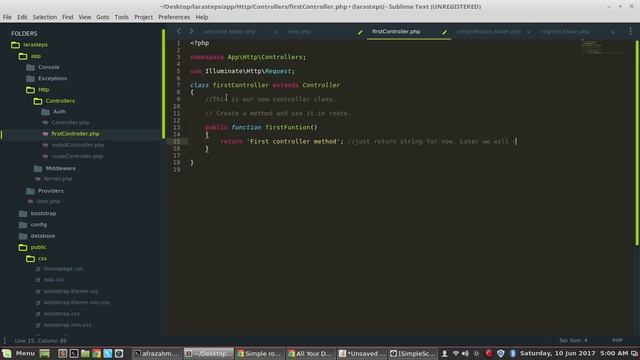Toggle sidebar panel icon in status bar
Viewport: 640px width, 360px height.
coord(4,340)
